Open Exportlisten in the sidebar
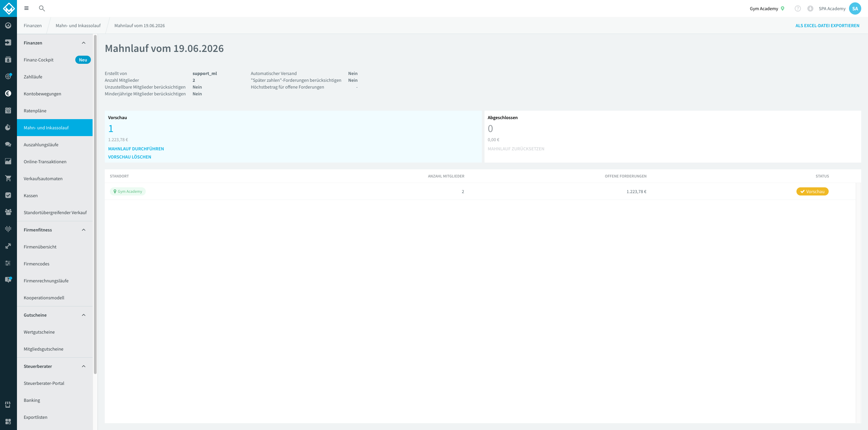 (55, 417)
